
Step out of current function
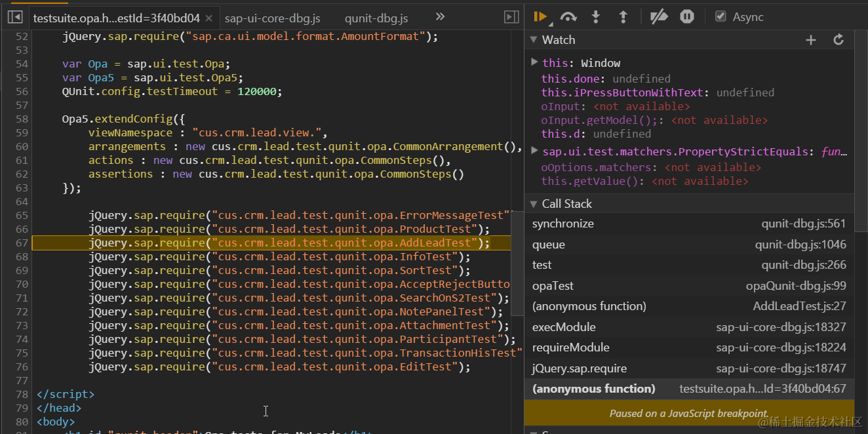(x=623, y=17)
